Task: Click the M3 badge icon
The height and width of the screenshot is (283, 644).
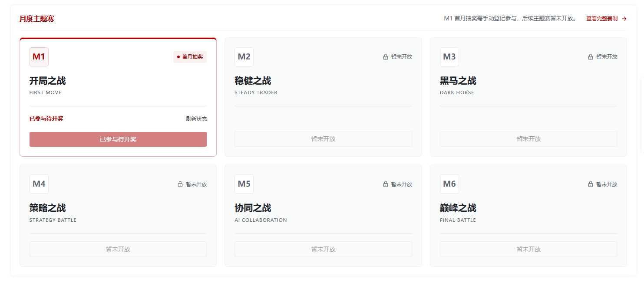Action: tap(449, 57)
